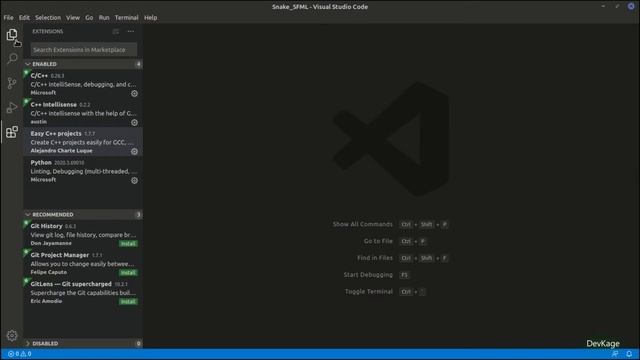Viewport: 640px width, 360px height.
Task: Open the File menu
Action: coord(8,18)
